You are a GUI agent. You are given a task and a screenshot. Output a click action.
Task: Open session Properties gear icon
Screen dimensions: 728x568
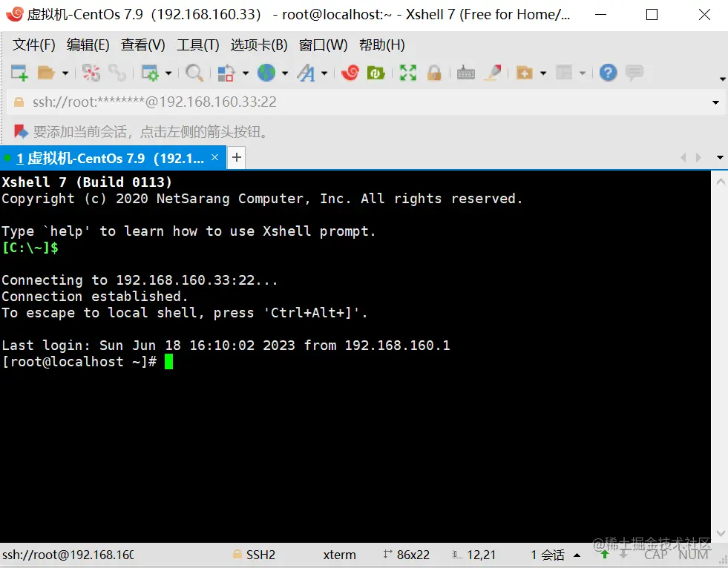coord(150,73)
